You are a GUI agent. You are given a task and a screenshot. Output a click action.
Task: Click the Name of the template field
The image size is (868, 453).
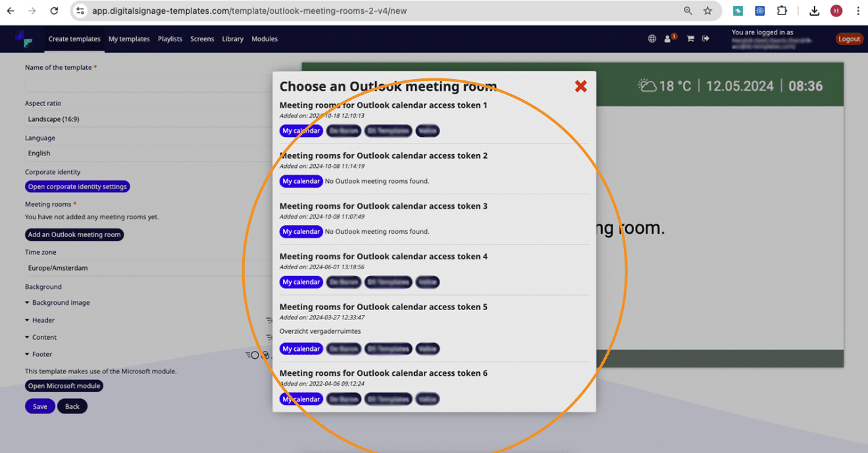[149, 84]
